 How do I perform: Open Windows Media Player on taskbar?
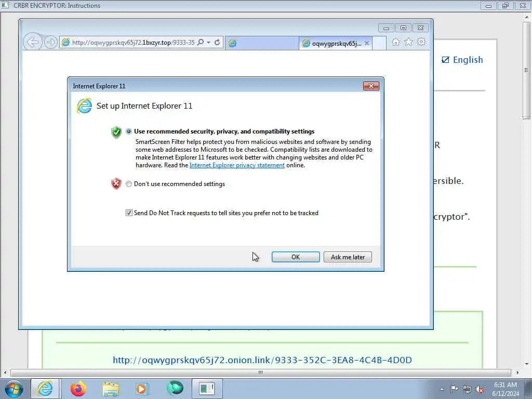[142, 389]
